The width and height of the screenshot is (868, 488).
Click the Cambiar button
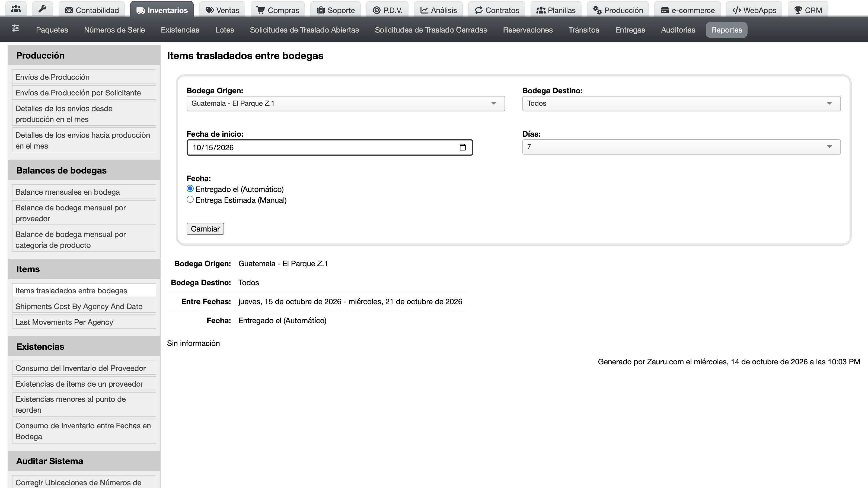coord(205,229)
